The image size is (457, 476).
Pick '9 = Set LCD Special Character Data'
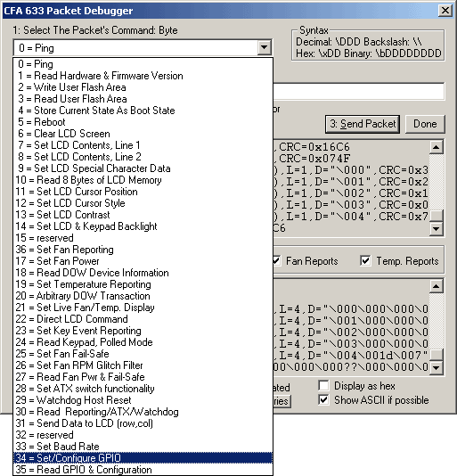143,168
